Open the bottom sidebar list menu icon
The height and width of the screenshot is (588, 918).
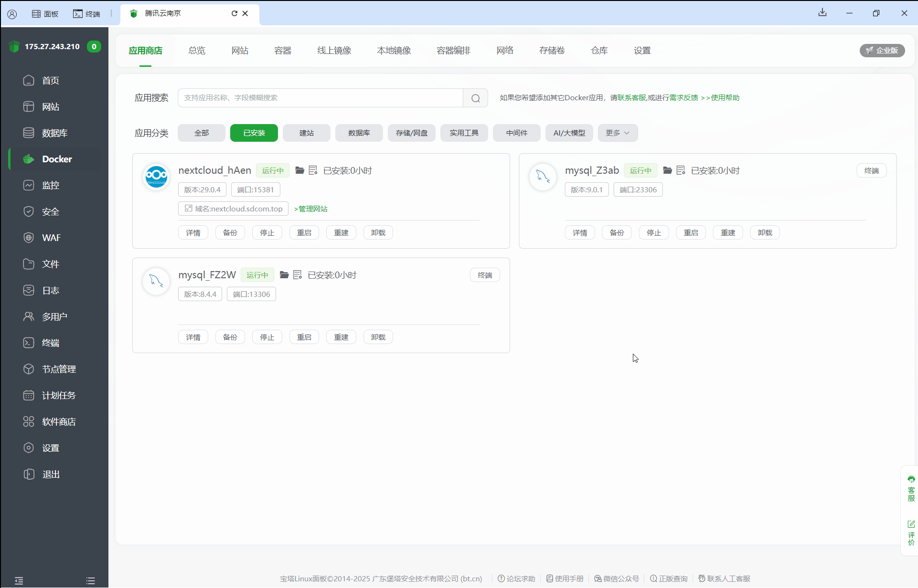point(90,580)
